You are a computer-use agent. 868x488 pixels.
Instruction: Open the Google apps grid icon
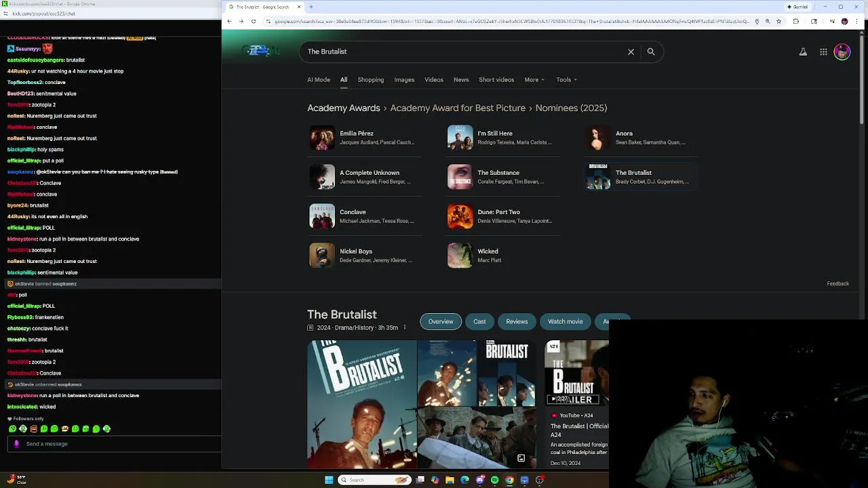823,52
